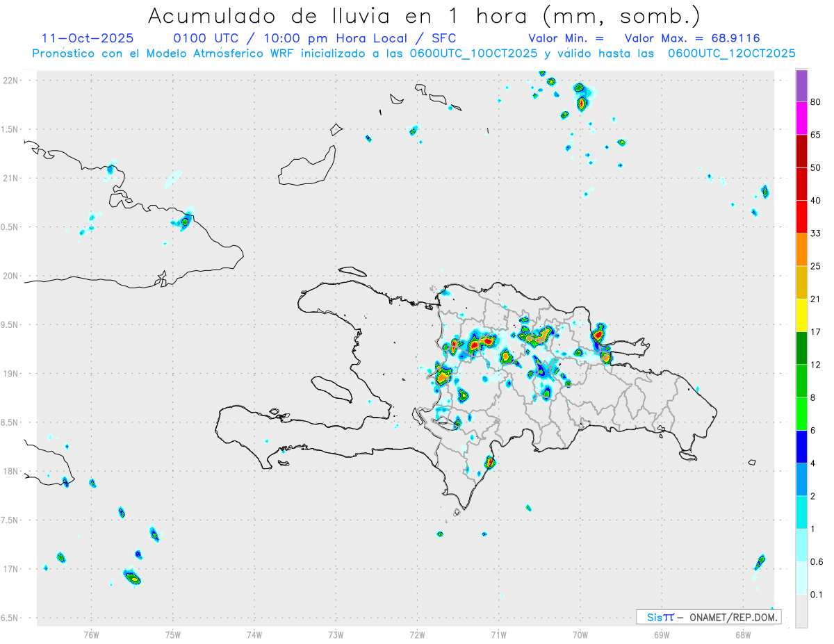
Task: Click the colorbar label '65'
Action: click(x=816, y=135)
